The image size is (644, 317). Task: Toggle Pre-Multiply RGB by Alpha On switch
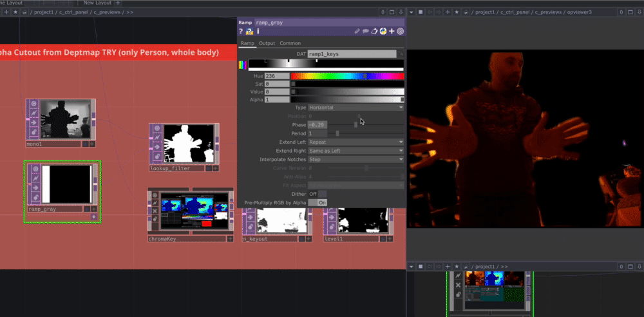(x=317, y=203)
